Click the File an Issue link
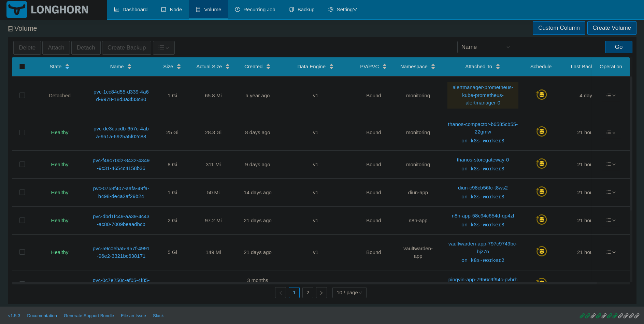644x324 pixels. 133,316
